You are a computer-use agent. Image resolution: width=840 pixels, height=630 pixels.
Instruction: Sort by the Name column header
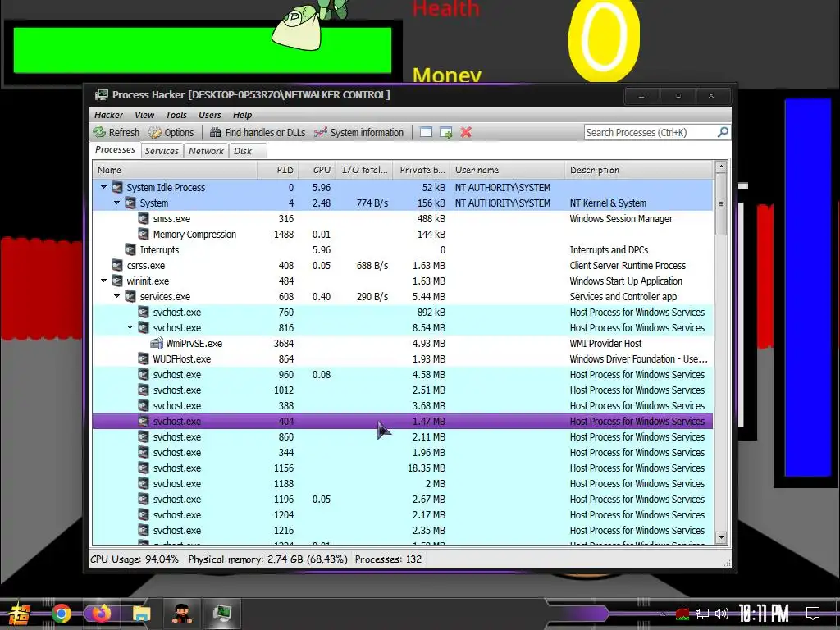(175, 170)
